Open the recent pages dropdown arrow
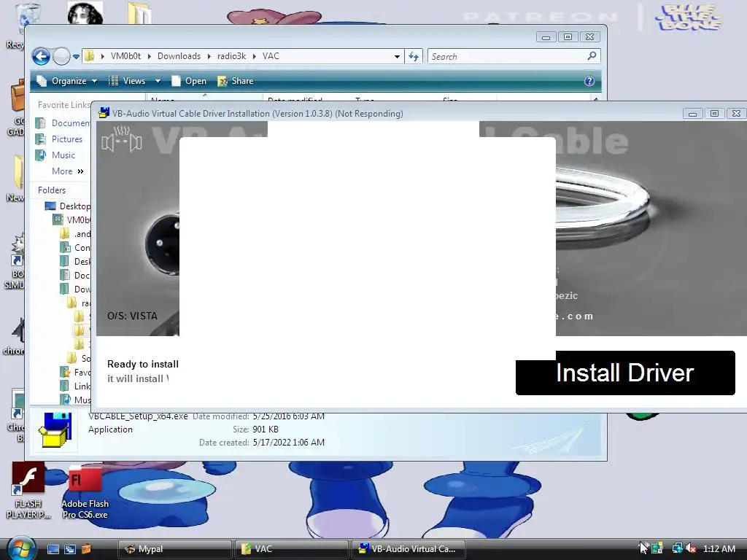The height and width of the screenshot is (560, 747). point(76,57)
